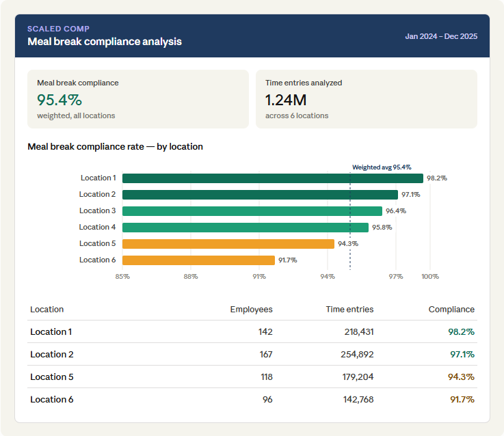Click the Compliance column header
The width and height of the screenshot is (504, 436).
(451, 309)
